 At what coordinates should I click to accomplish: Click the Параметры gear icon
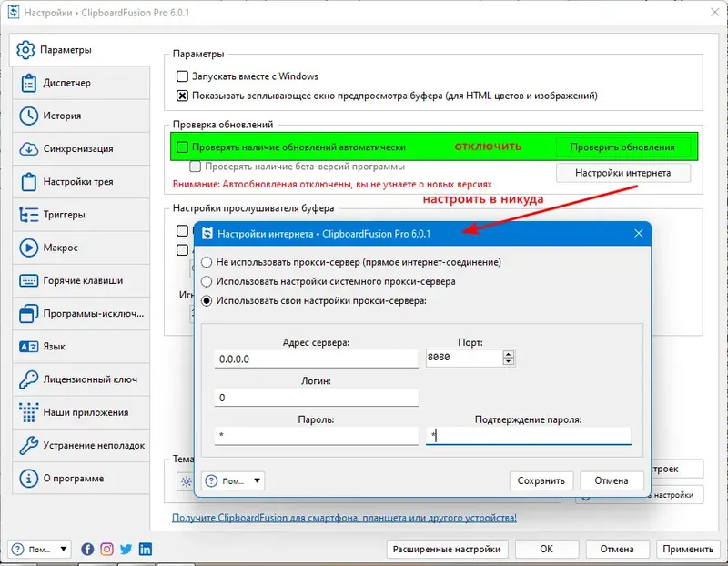pos(25,50)
